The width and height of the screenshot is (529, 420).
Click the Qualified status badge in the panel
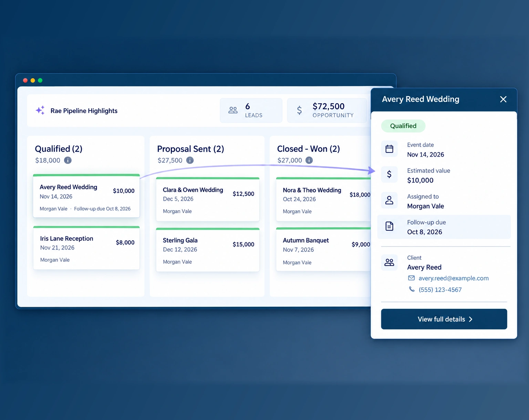click(x=403, y=126)
